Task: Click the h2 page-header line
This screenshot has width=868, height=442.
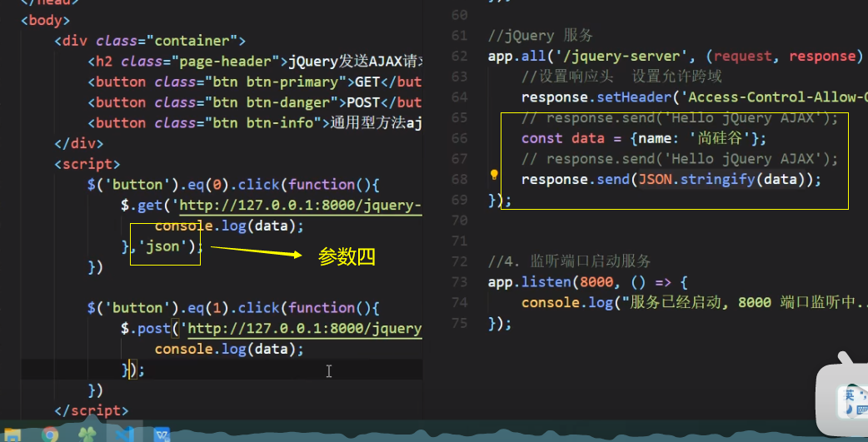Action: point(255,62)
